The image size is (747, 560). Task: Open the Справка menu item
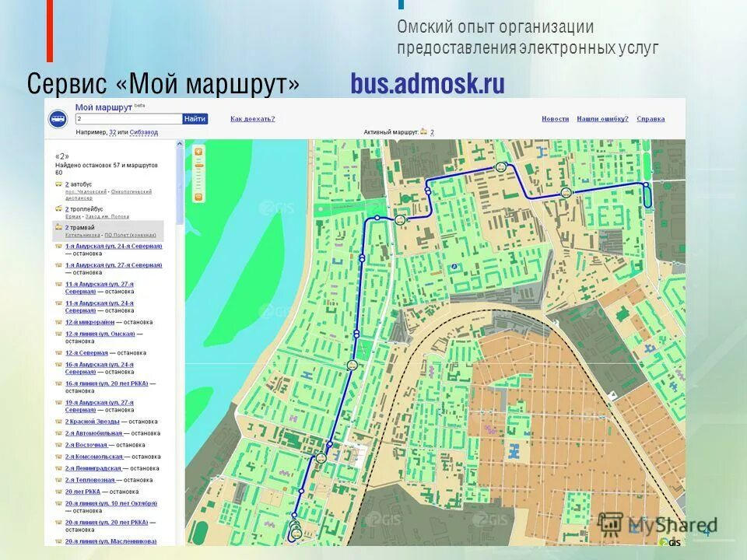(x=651, y=117)
